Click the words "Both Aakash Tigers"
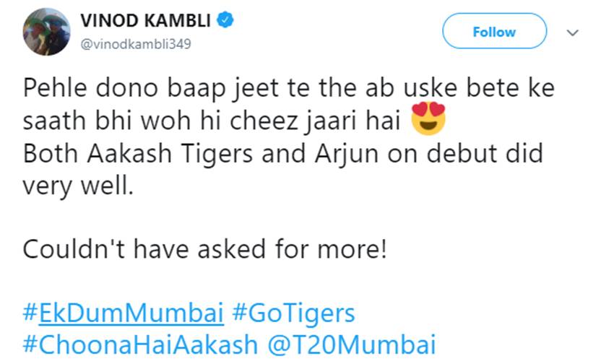The image size is (614, 364). point(138,154)
